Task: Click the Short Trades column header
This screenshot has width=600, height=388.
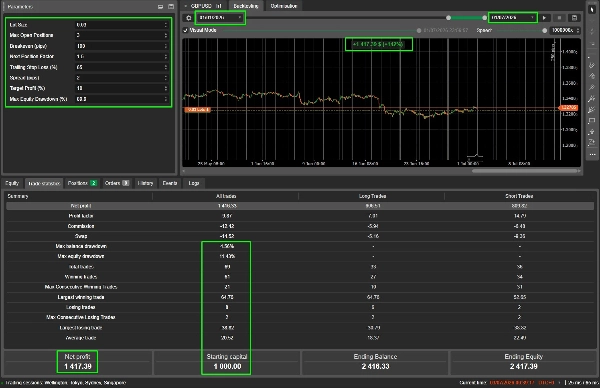Action: 519,196
